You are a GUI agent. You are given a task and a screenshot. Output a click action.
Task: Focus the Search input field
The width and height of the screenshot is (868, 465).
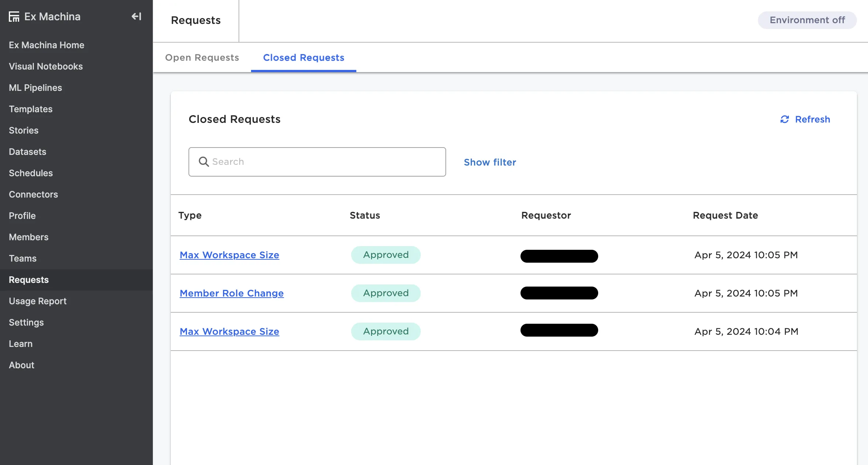324,162
